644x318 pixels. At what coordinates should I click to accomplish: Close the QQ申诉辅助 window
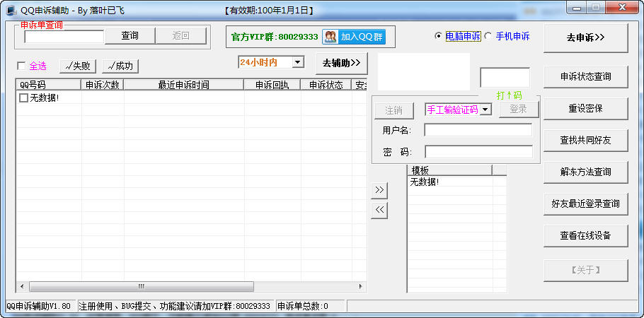pyautogui.click(x=622, y=8)
